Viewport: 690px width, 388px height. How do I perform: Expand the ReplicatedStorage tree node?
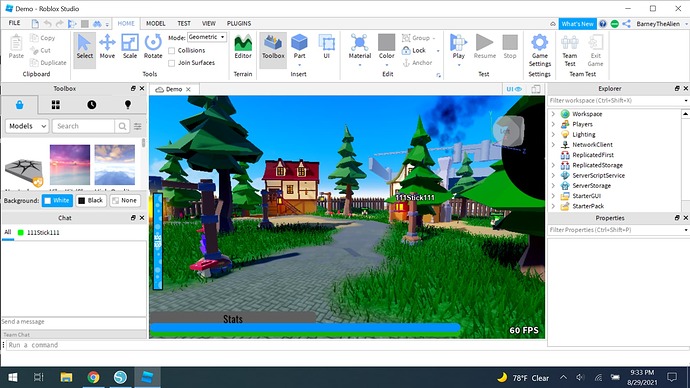[553, 165]
